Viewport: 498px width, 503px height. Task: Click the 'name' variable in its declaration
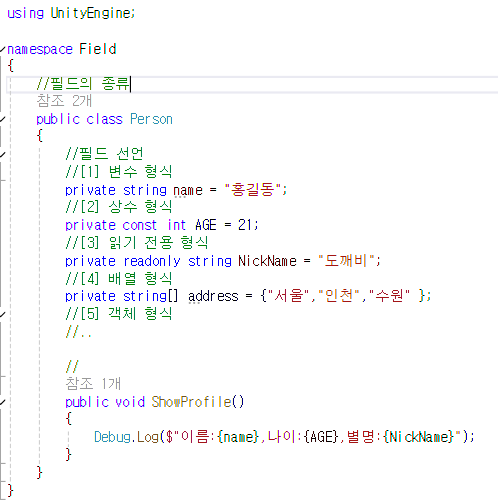pyautogui.click(x=188, y=191)
